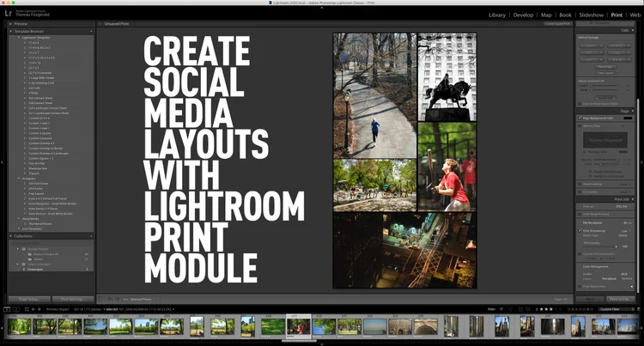
Task: Select the Free Layout template
Action: pyautogui.click(x=36, y=194)
